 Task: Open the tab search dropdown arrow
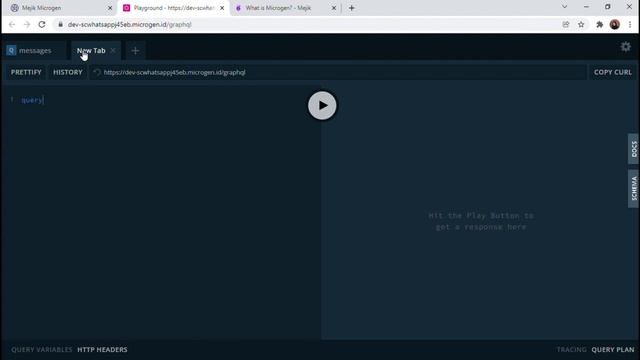pos(564,7)
